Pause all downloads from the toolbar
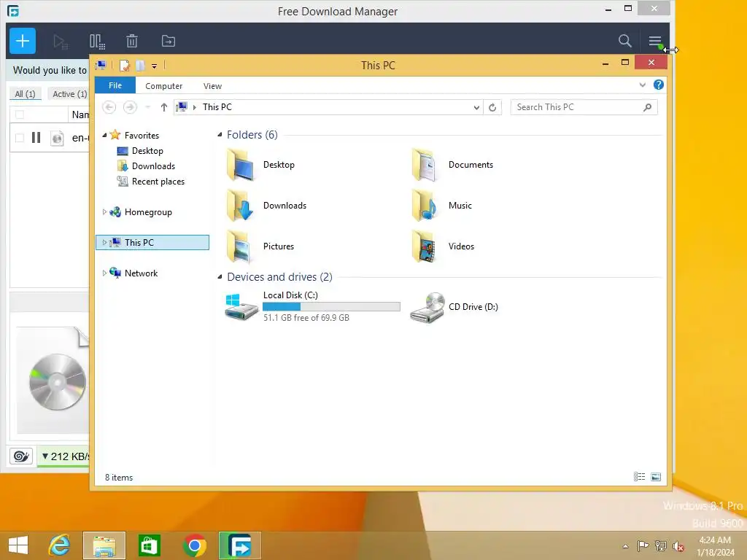747x560 pixels. [97, 42]
